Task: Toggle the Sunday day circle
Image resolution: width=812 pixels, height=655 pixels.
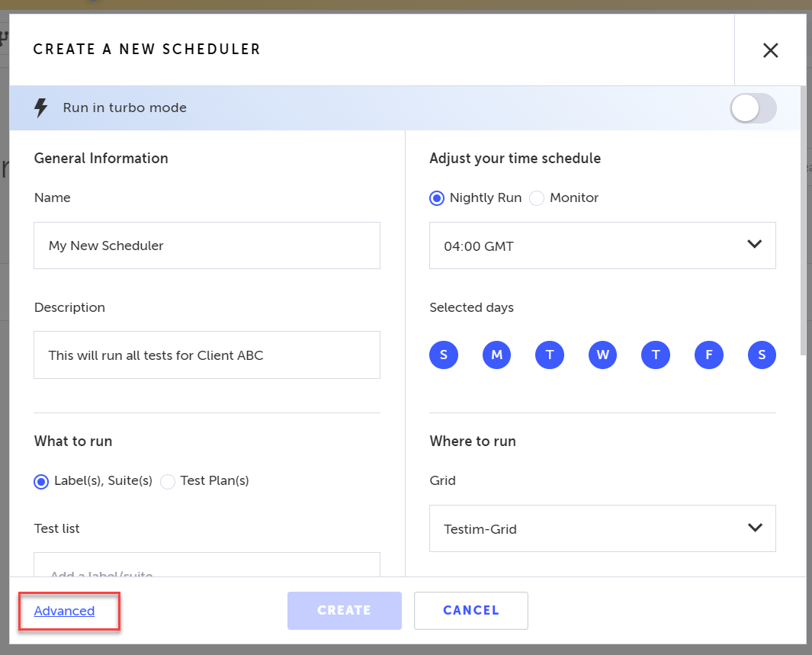Action: (444, 355)
